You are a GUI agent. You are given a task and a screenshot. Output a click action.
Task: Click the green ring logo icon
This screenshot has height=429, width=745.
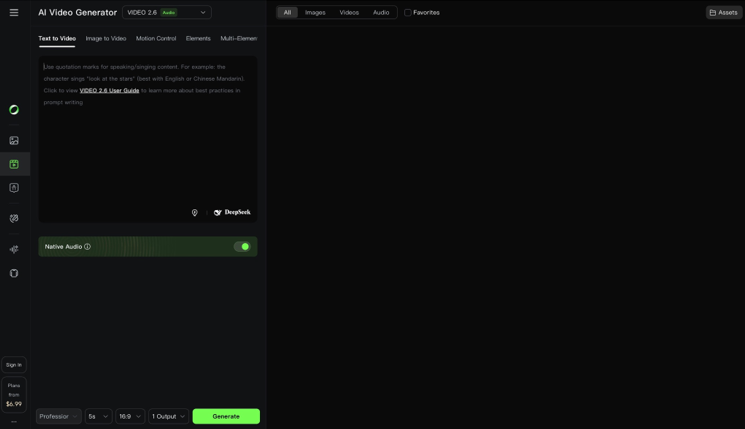pyautogui.click(x=14, y=110)
